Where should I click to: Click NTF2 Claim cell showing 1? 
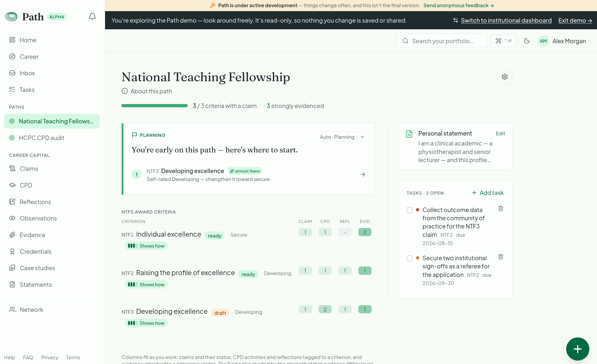point(305,271)
